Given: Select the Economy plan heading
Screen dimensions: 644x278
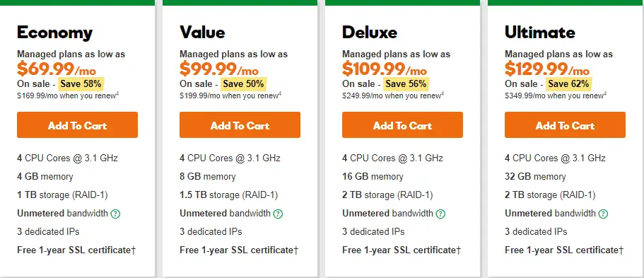Looking at the screenshot, I should (54, 33).
